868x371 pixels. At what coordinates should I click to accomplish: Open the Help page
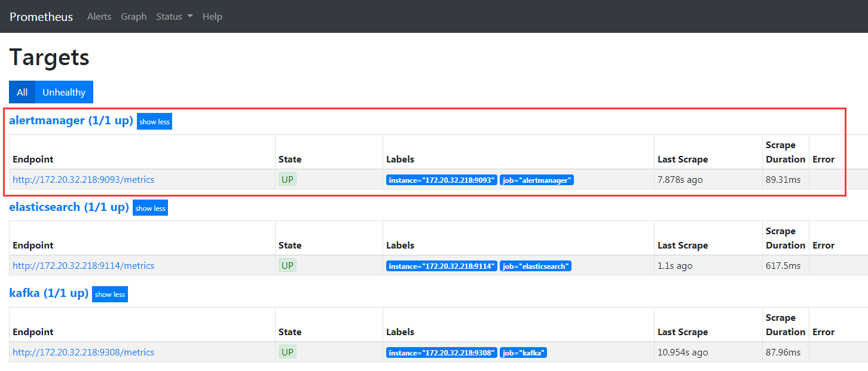pyautogui.click(x=212, y=16)
